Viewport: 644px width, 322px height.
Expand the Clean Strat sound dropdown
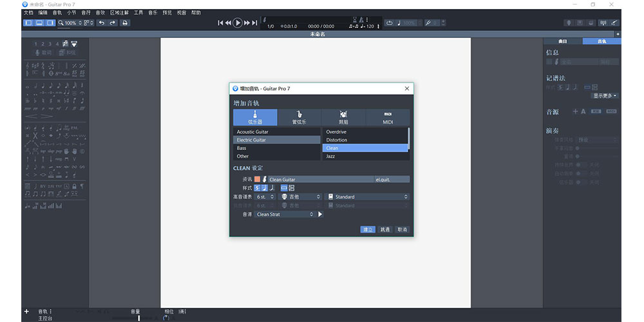(x=285, y=214)
